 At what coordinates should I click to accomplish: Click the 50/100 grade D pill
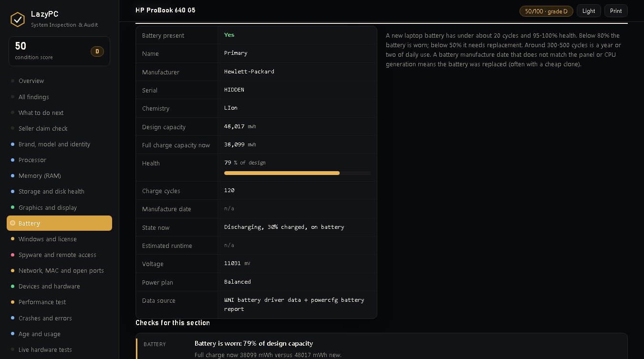coord(546,11)
